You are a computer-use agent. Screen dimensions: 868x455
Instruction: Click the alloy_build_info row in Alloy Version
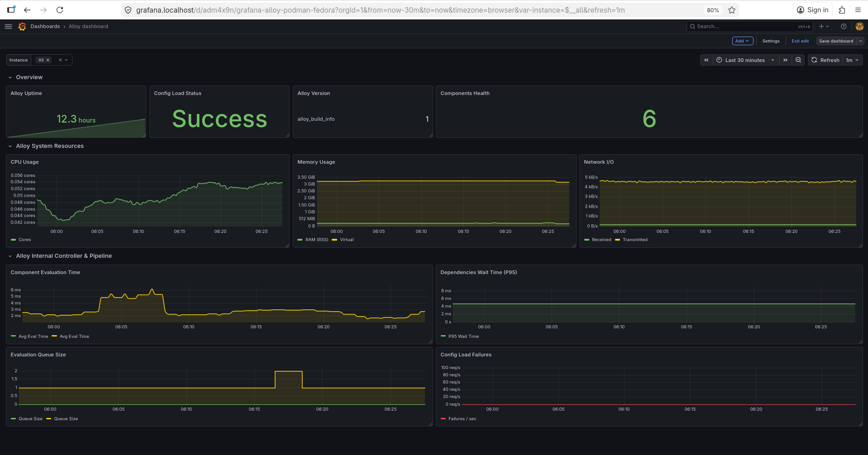[363, 119]
